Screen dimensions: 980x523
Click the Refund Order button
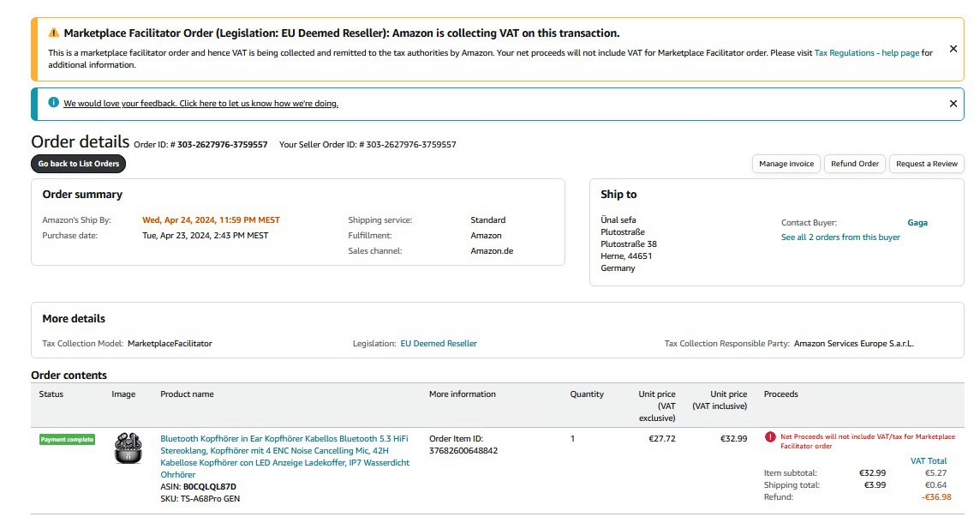click(x=854, y=164)
